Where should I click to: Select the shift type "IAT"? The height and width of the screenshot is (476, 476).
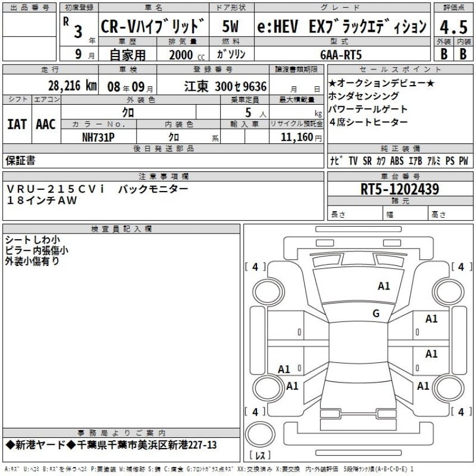coord(17,124)
